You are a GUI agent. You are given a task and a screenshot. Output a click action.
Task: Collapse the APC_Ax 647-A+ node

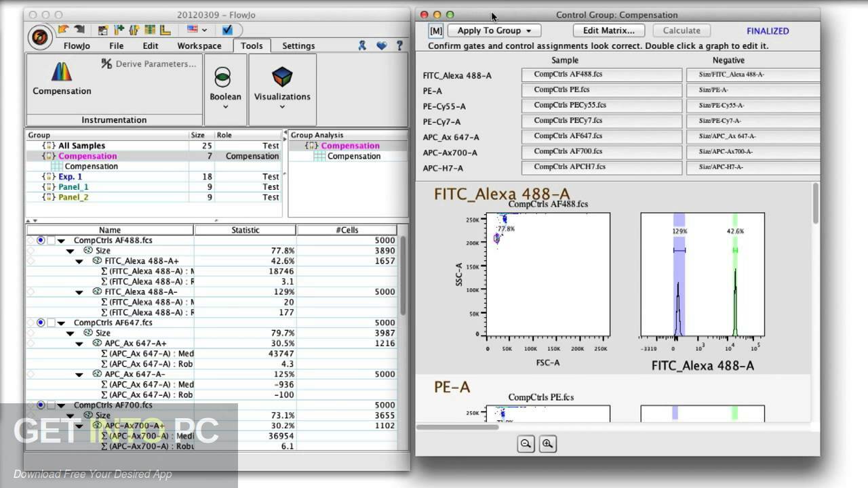pyautogui.click(x=79, y=344)
